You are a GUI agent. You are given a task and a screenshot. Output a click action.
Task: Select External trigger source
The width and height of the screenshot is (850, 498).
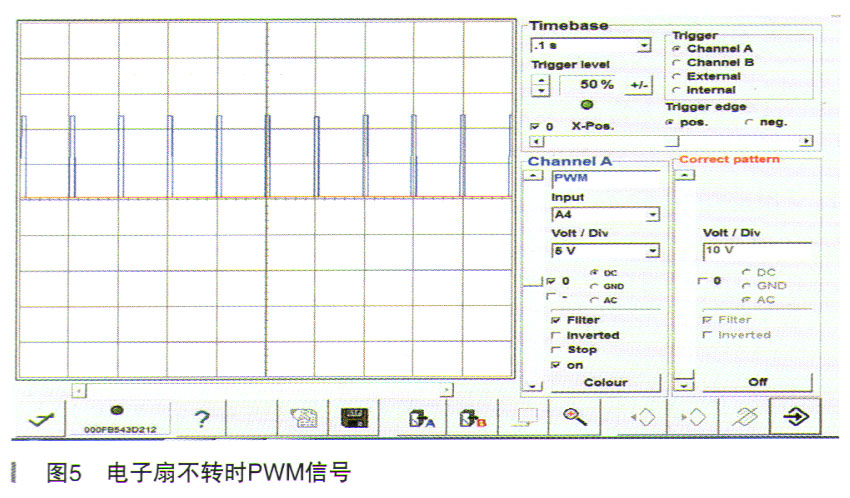pyautogui.click(x=677, y=77)
